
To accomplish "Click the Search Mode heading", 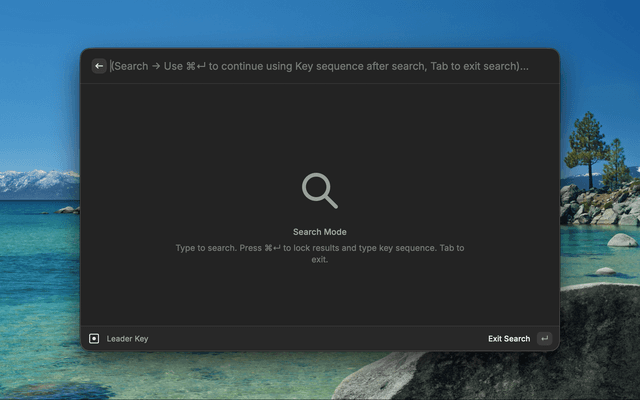I will click(x=320, y=232).
